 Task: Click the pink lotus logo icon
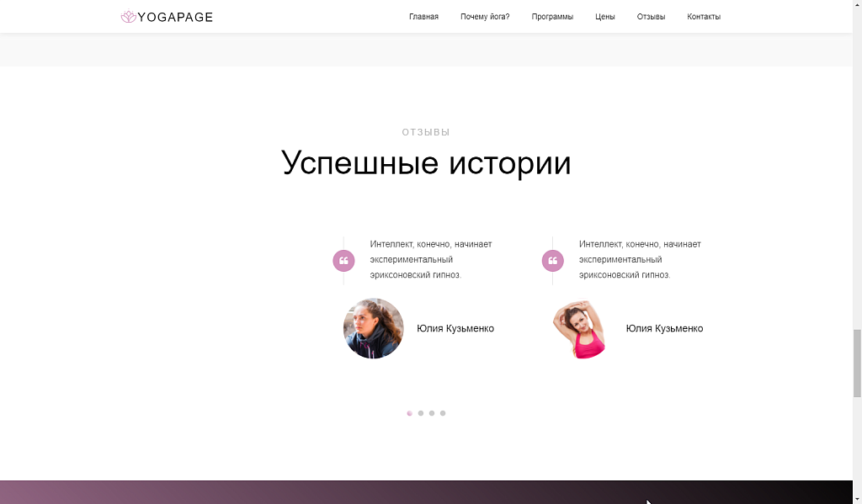[x=128, y=16]
